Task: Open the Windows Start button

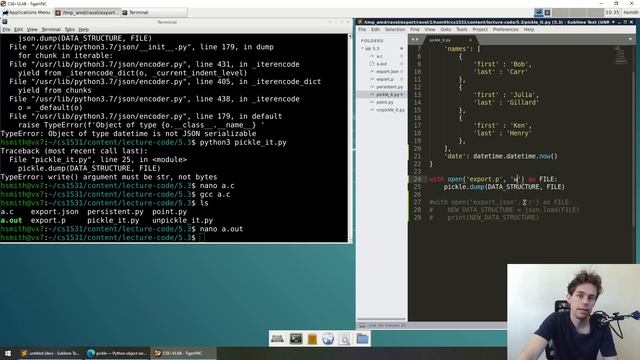Action: [x=8, y=353]
